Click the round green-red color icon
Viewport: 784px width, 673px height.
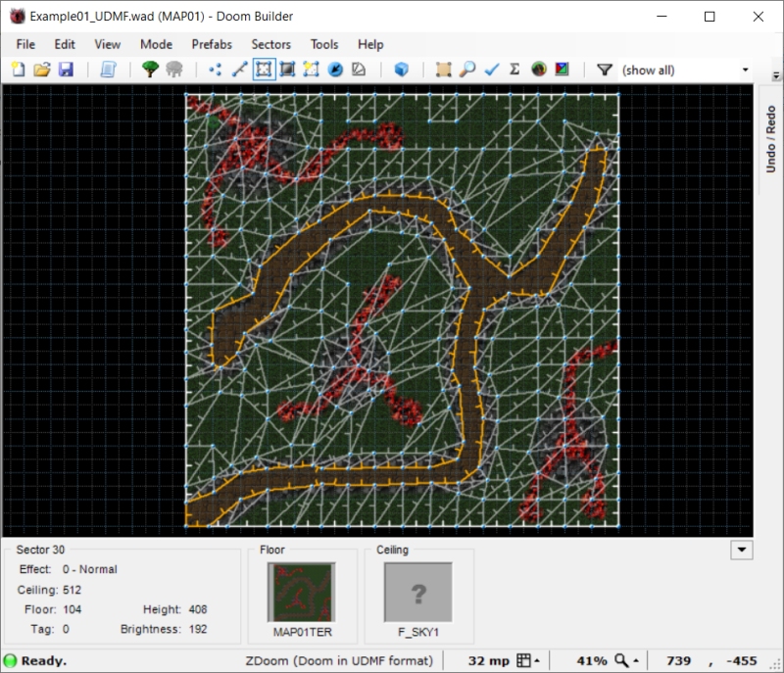538,69
